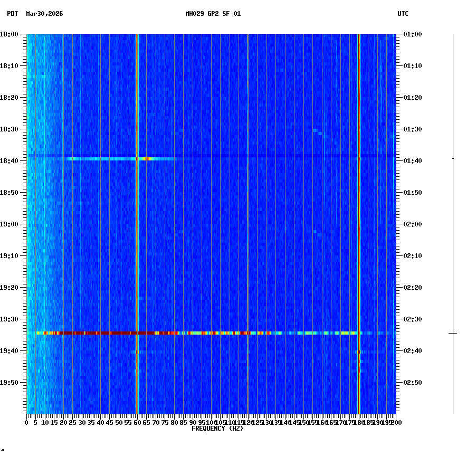Select the 180 Hz harmonic line

click(x=359, y=211)
